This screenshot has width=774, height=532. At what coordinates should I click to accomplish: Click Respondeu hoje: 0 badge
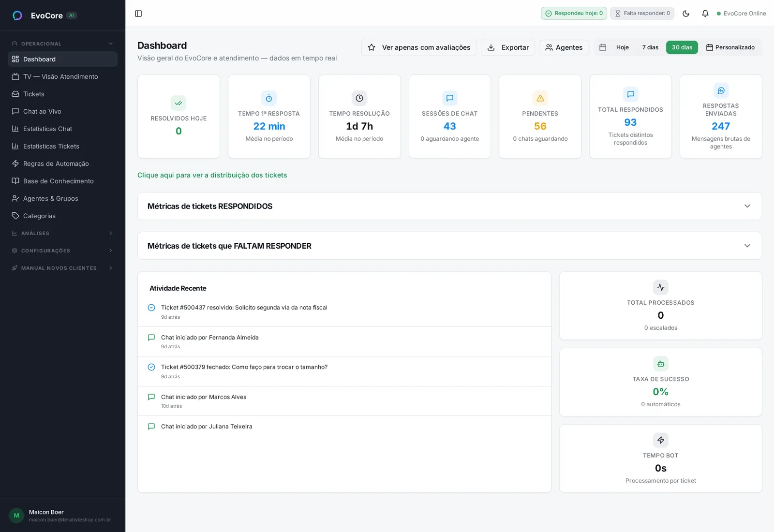574,14
